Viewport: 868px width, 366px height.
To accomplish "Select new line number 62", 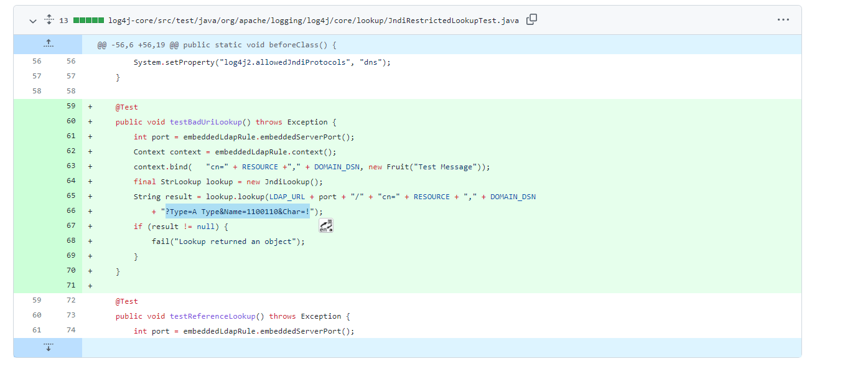I will [x=70, y=151].
